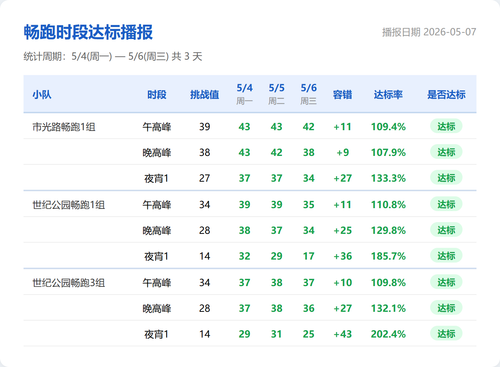This screenshot has height=367, width=500.
Task: Click the 5/6 value 25 in 202.4% row
Action: (308, 334)
